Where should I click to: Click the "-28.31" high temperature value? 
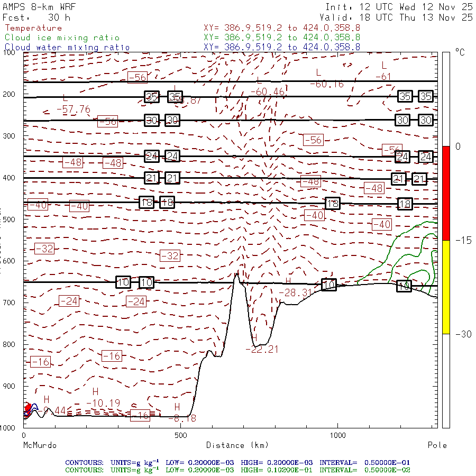(295, 292)
